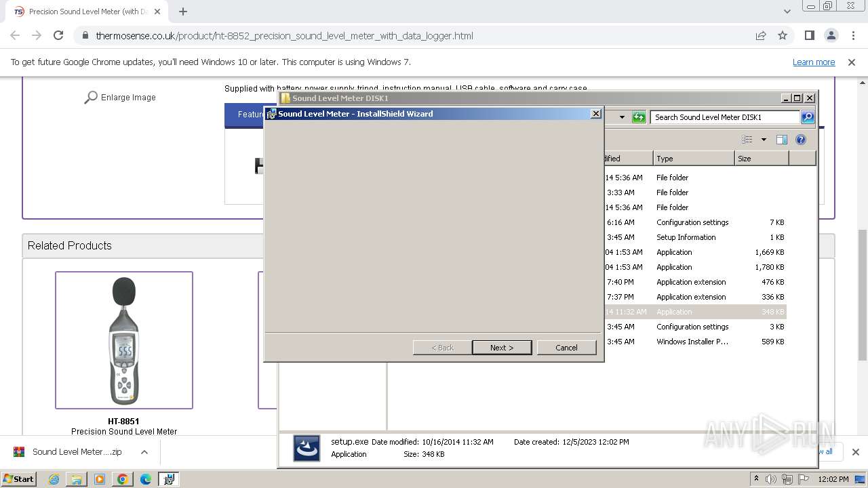Open the HT-8851 product image
868x488 pixels.
124,340
